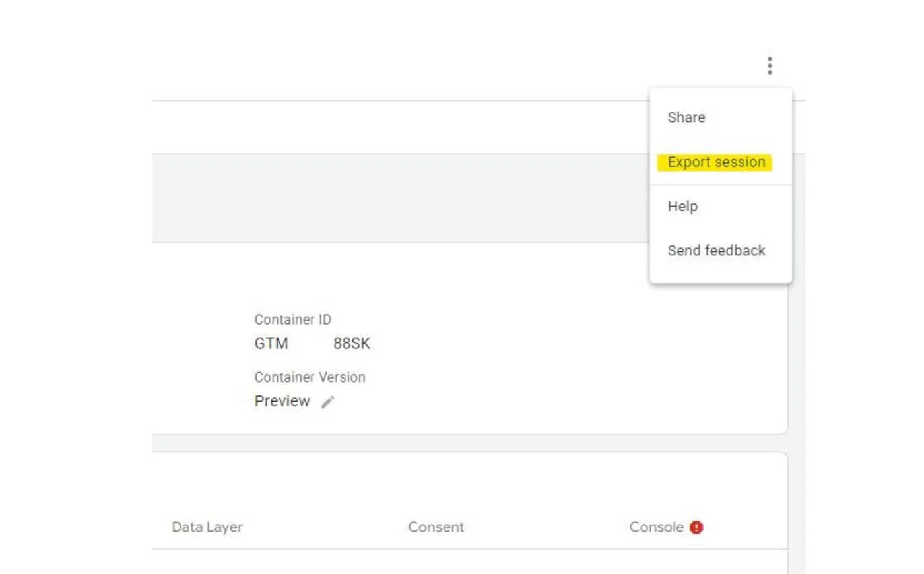Click the Container Version label

(310, 377)
